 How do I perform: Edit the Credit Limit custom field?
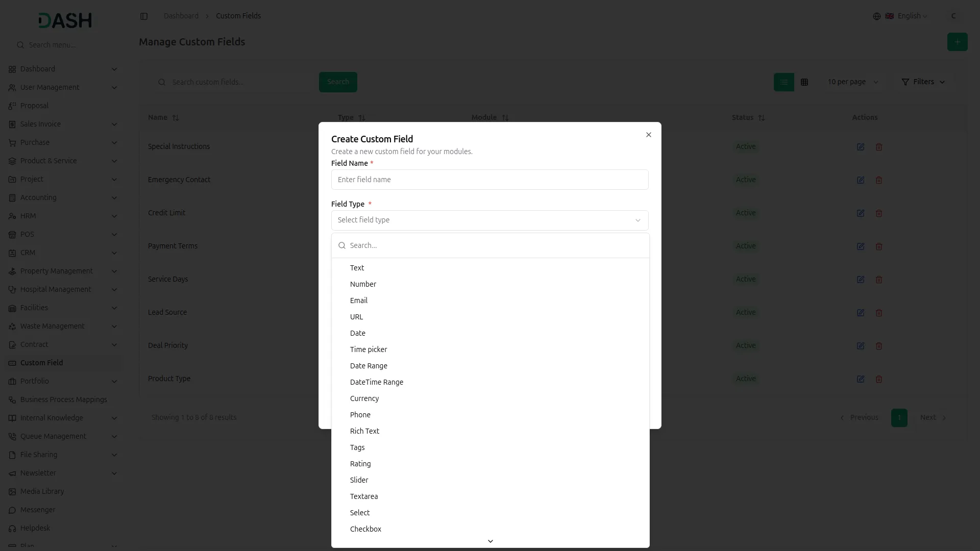coord(861,213)
